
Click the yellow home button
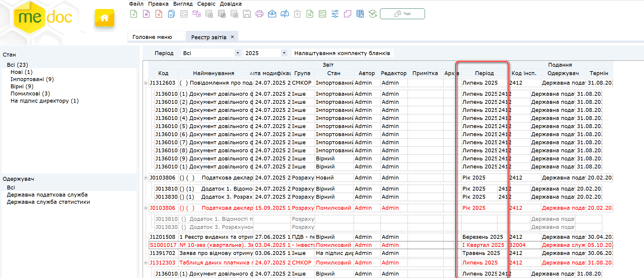coord(104,18)
